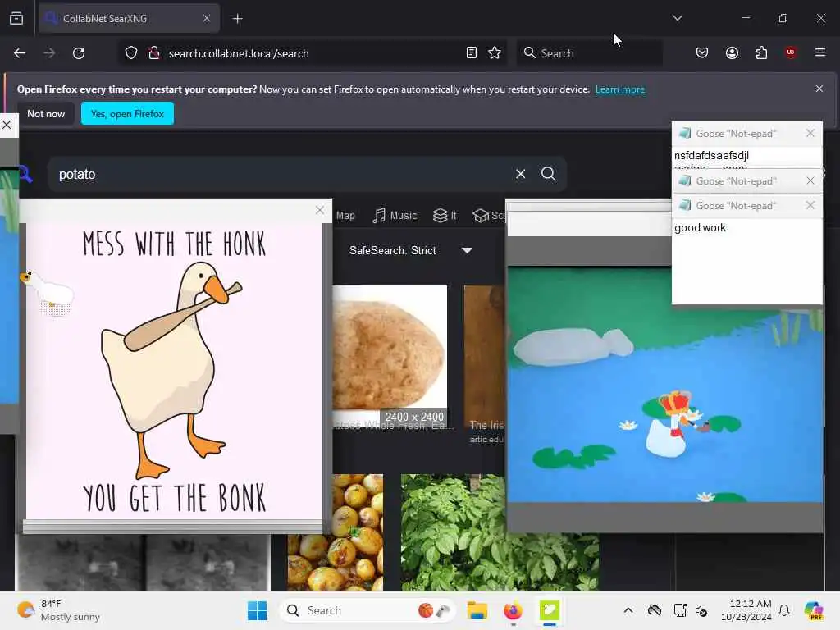Screen dimensions: 840x630
Task: Click the Firefox toolbar Search box
Action: coord(589,53)
